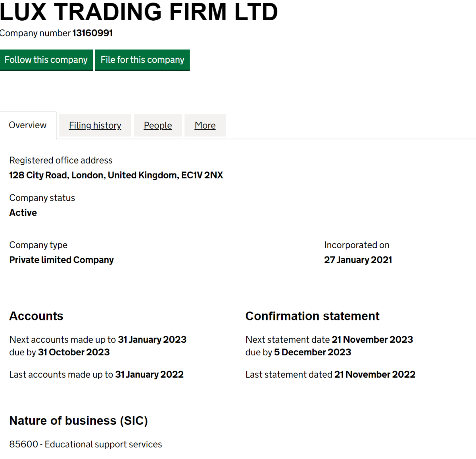Expand the More tab options
The image size is (476, 459).
click(205, 125)
